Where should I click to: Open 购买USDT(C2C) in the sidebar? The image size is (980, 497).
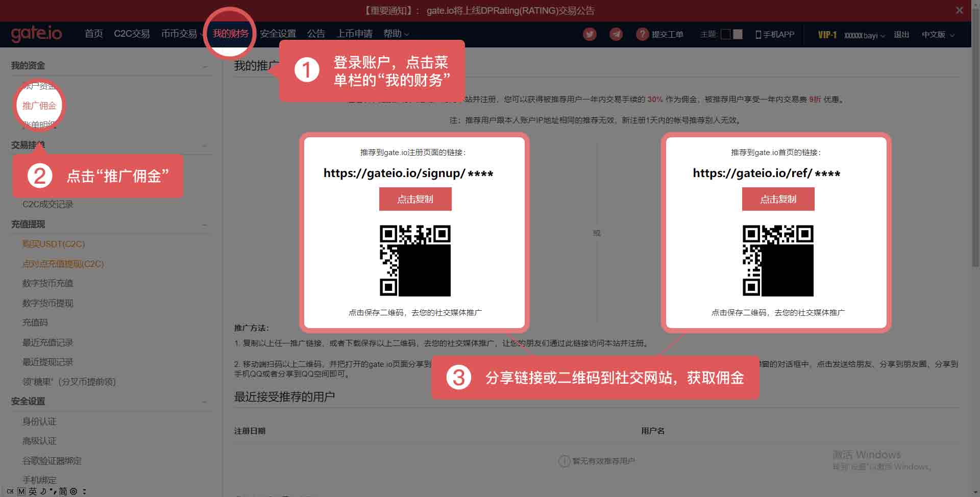tap(54, 244)
